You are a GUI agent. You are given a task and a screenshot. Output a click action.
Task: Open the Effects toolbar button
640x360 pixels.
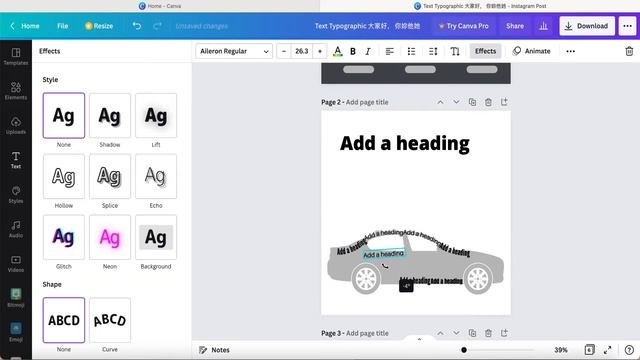pyautogui.click(x=485, y=51)
